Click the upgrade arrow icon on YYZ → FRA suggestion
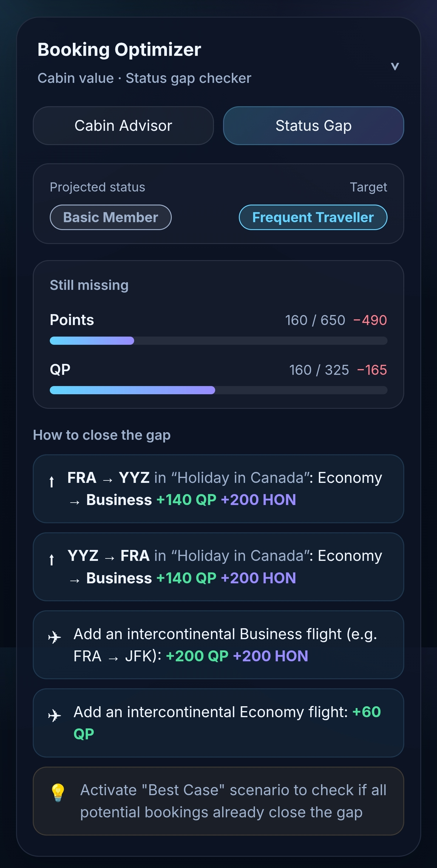The image size is (437, 868). (51, 561)
